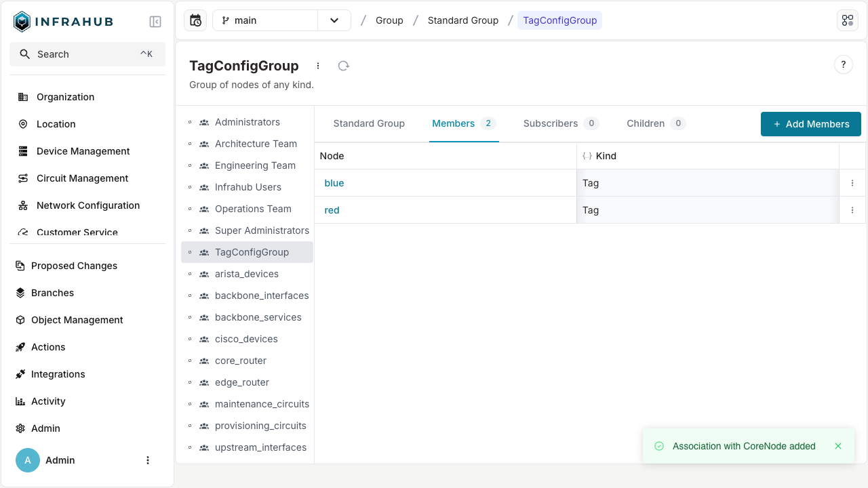Click the Add Members button
868x488 pixels.
(x=810, y=124)
